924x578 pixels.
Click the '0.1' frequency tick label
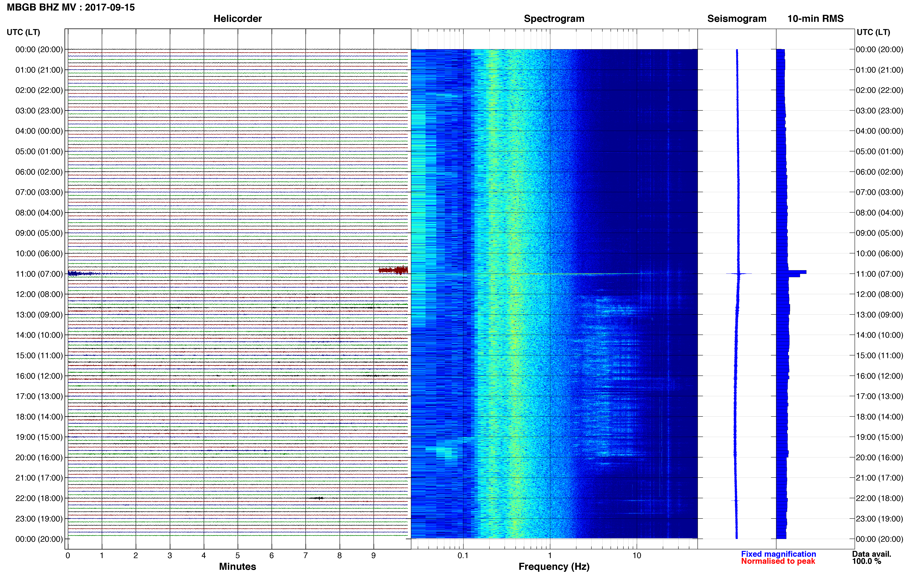click(x=463, y=555)
